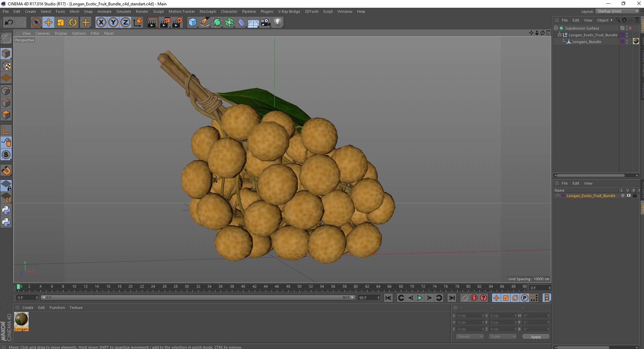Open viewport Display menu
The height and width of the screenshot is (349, 644).
[61, 33]
